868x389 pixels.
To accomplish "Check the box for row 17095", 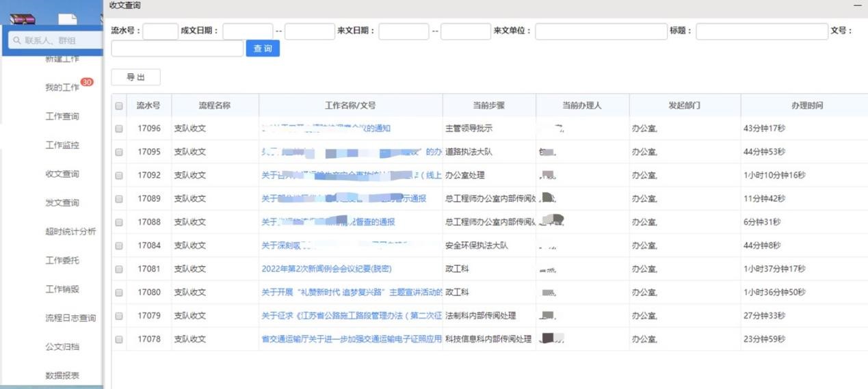I will (x=119, y=152).
